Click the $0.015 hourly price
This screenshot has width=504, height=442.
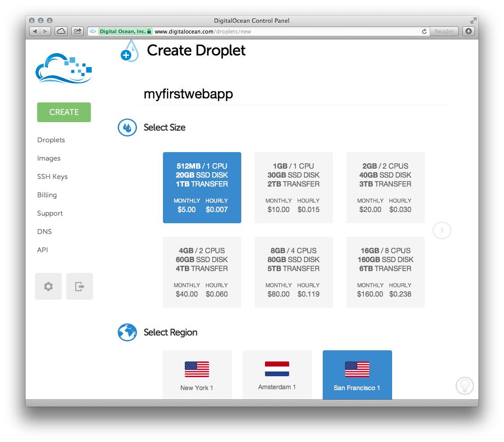[x=308, y=210]
